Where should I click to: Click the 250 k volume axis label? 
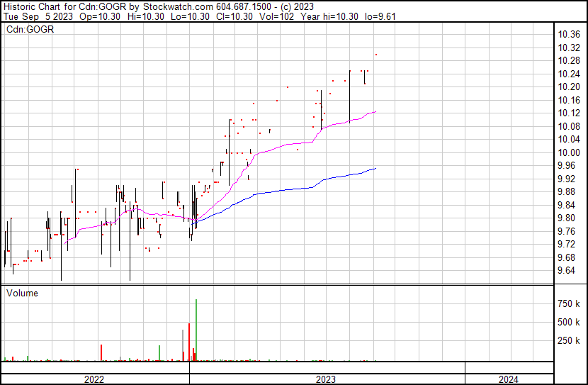point(570,340)
